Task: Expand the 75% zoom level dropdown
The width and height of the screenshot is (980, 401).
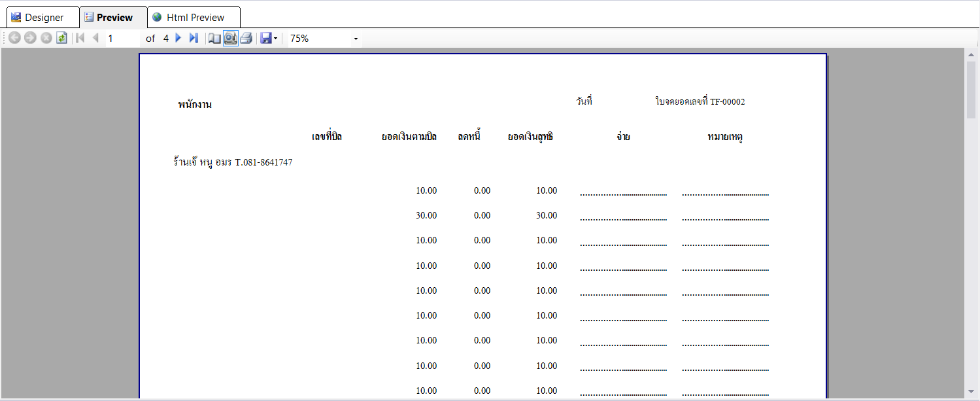Action: point(356,39)
